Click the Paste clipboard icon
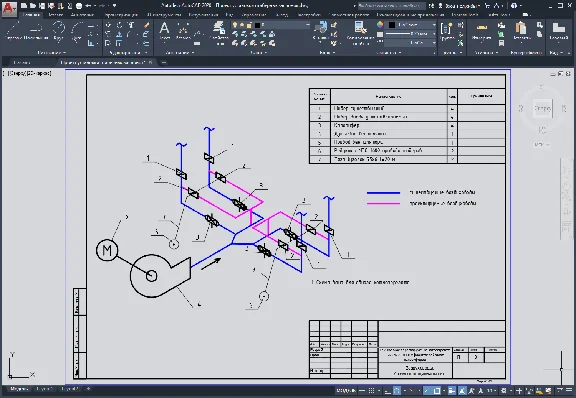Image resolution: width=576 pixels, height=398 pixels. (521, 31)
